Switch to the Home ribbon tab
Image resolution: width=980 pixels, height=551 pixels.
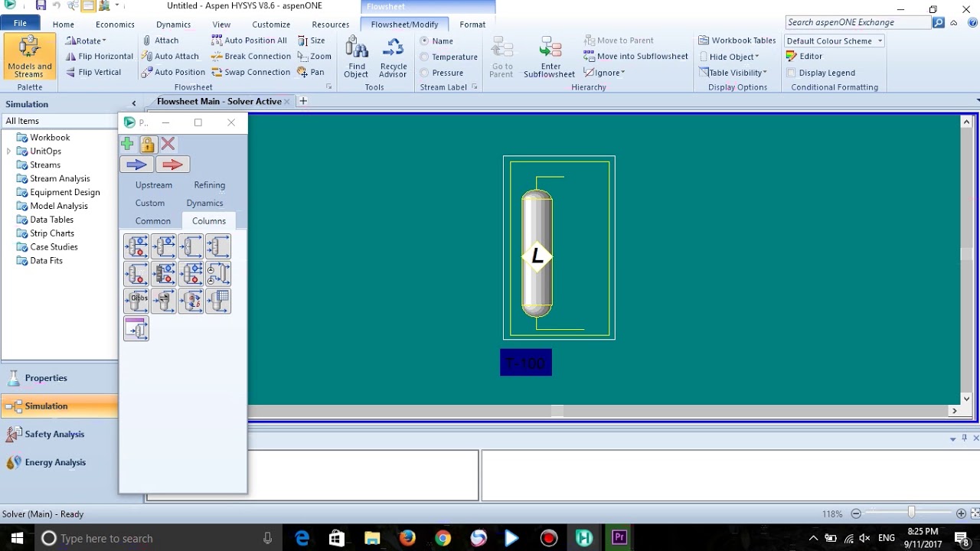coord(64,24)
